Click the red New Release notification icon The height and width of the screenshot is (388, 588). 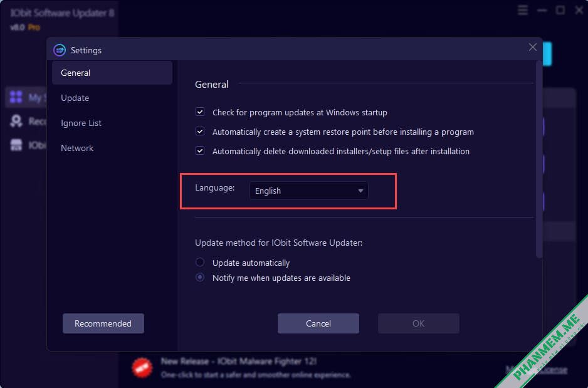point(142,368)
